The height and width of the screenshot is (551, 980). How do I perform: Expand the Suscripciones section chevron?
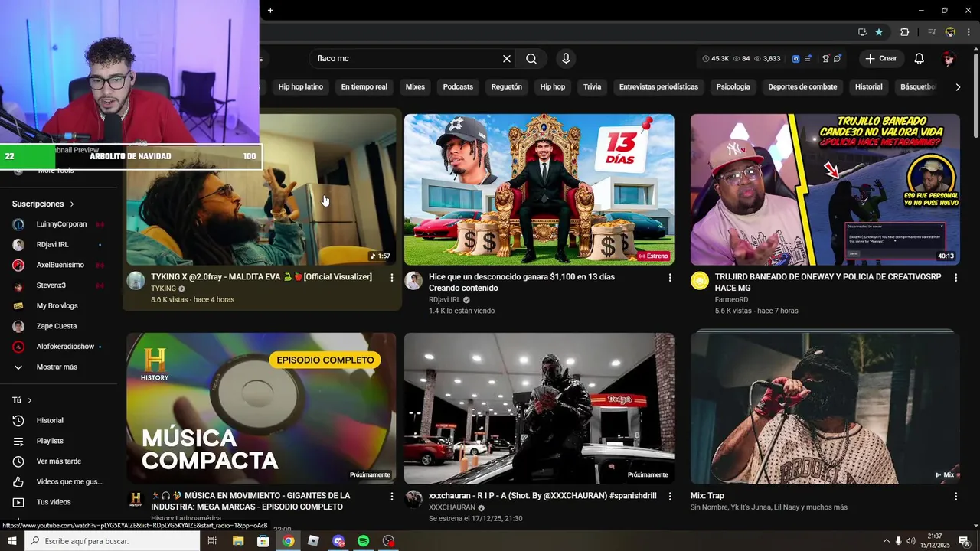click(72, 204)
